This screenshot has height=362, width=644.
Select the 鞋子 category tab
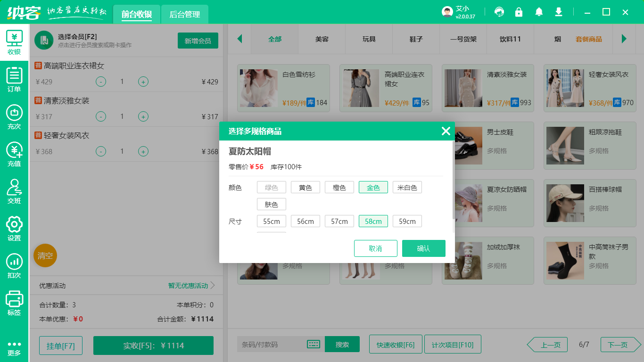tap(416, 39)
